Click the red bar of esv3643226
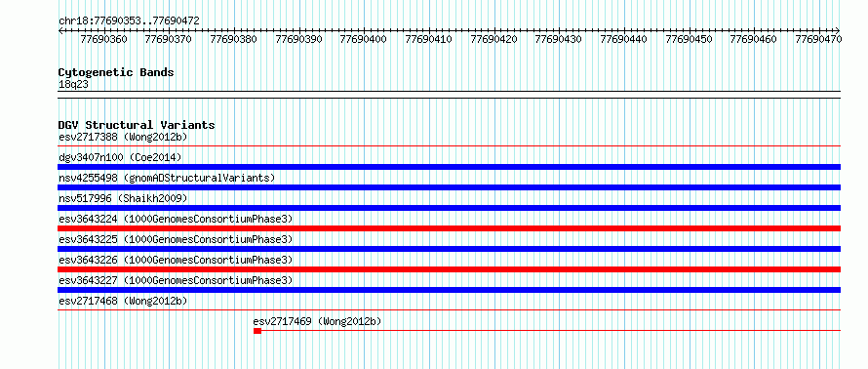Viewport: 868px width, 369px height. (x=450, y=269)
